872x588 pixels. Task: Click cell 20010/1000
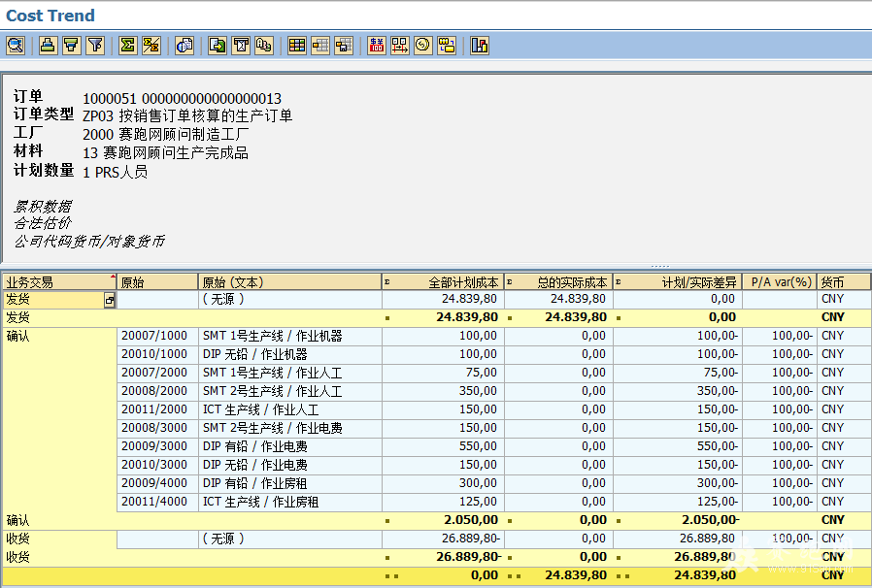[x=157, y=354]
